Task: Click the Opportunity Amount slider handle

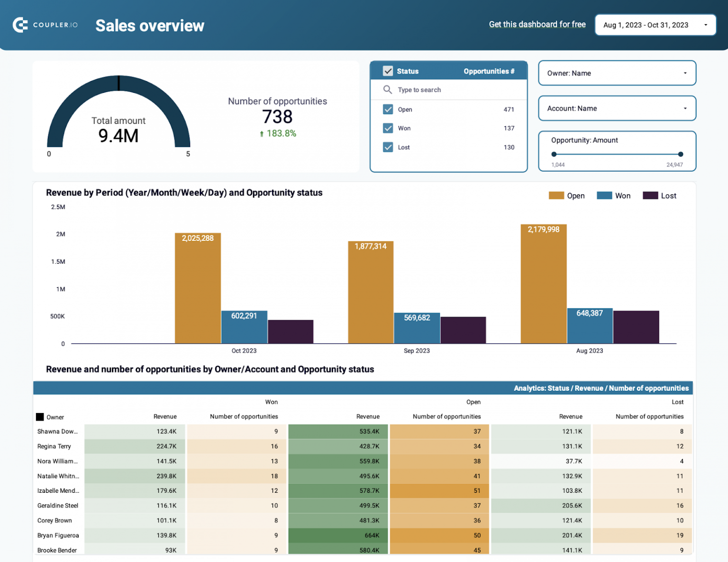Action: click(x=554, y=154)
